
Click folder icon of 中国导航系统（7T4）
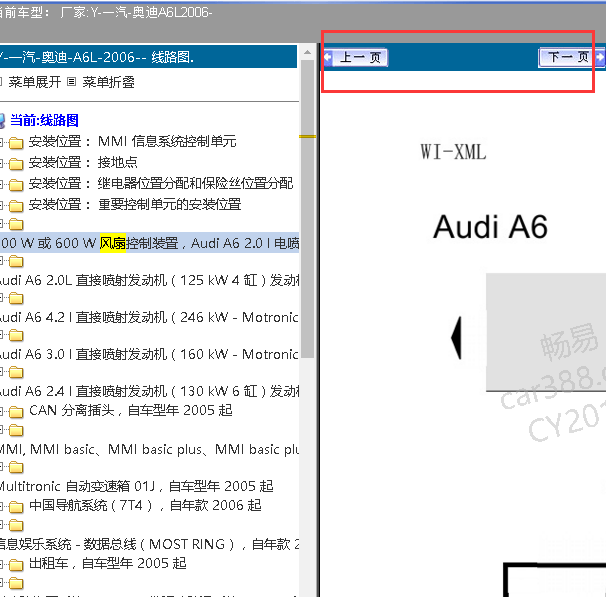(x=16, y=507)
